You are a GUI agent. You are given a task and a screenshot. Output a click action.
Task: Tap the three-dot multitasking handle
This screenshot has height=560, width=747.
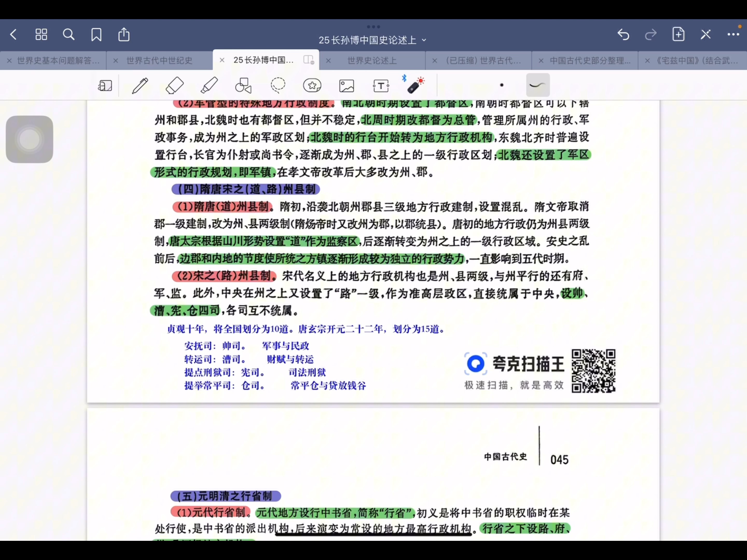(x=373, y=26)
